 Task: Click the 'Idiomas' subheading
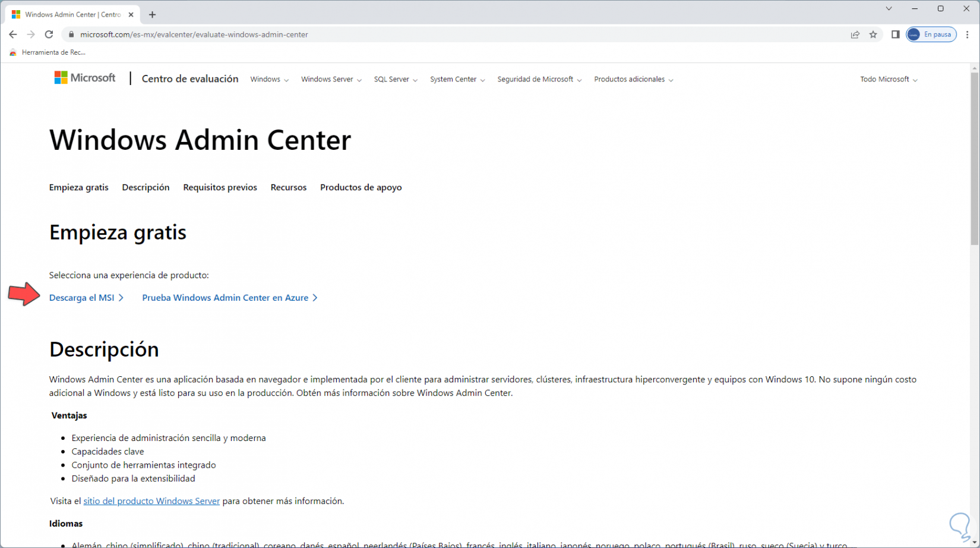tap(66, 524)
